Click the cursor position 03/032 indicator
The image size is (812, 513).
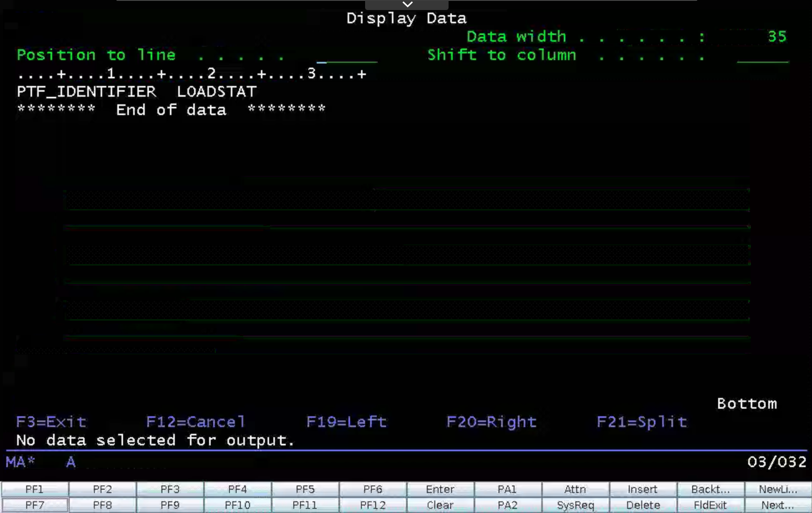(x=777, y=462)
